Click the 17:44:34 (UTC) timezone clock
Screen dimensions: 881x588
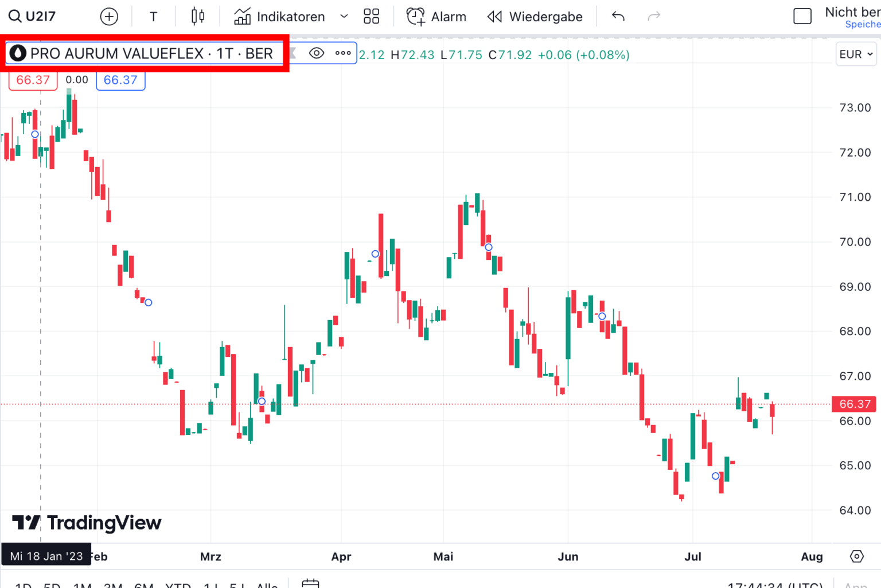tap(775, 585)
